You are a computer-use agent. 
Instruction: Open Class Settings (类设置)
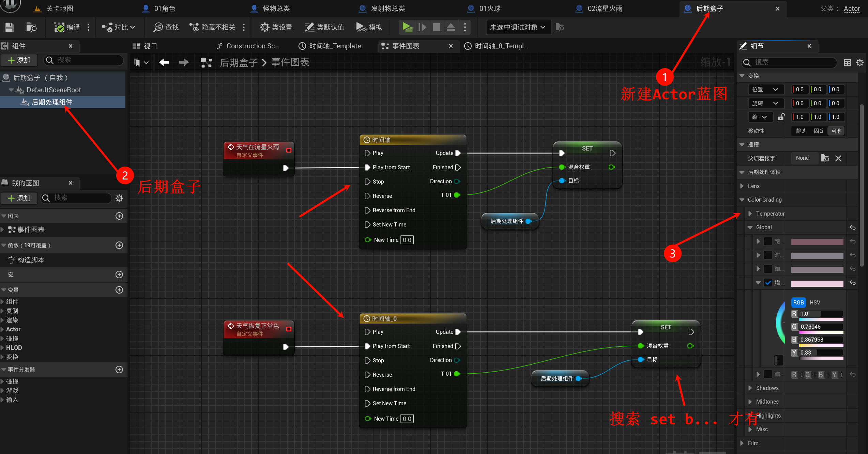(276, 27)
